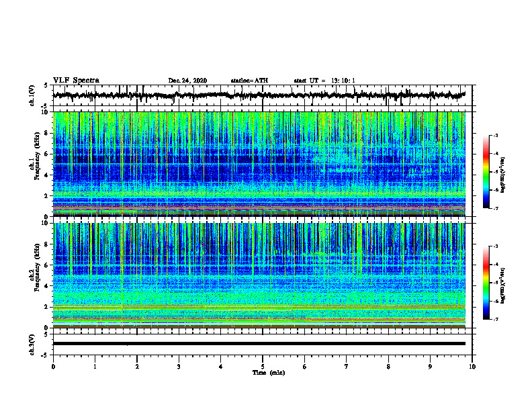Click the ch.1 spectrogram panel
The image size is (532, 411).
pos(259,164)
